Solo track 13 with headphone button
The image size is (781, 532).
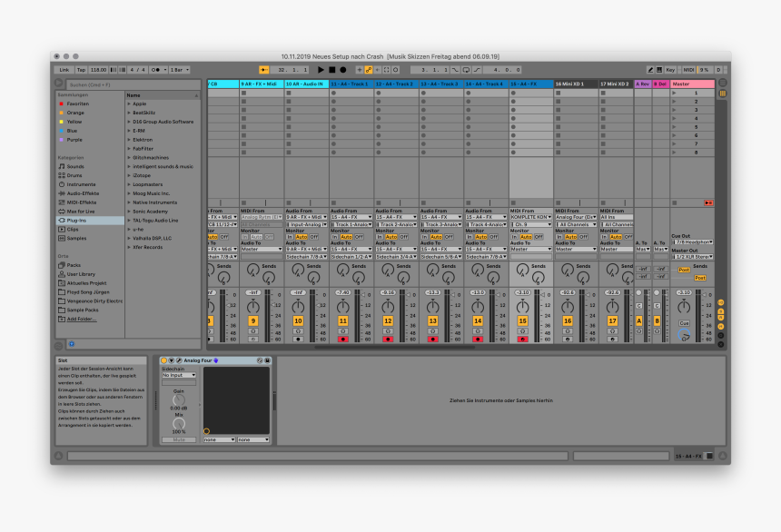433,331
